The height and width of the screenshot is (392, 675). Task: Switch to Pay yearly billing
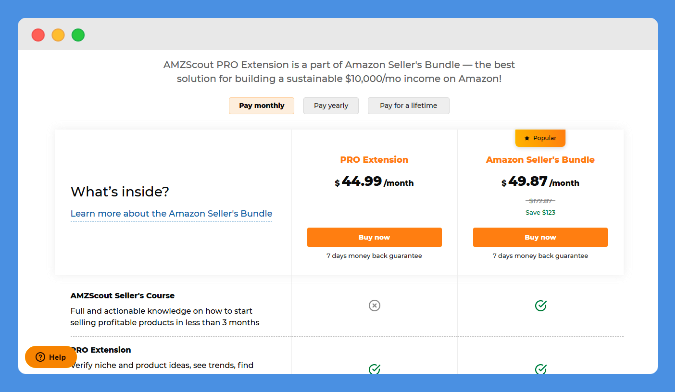coord(331,105)
